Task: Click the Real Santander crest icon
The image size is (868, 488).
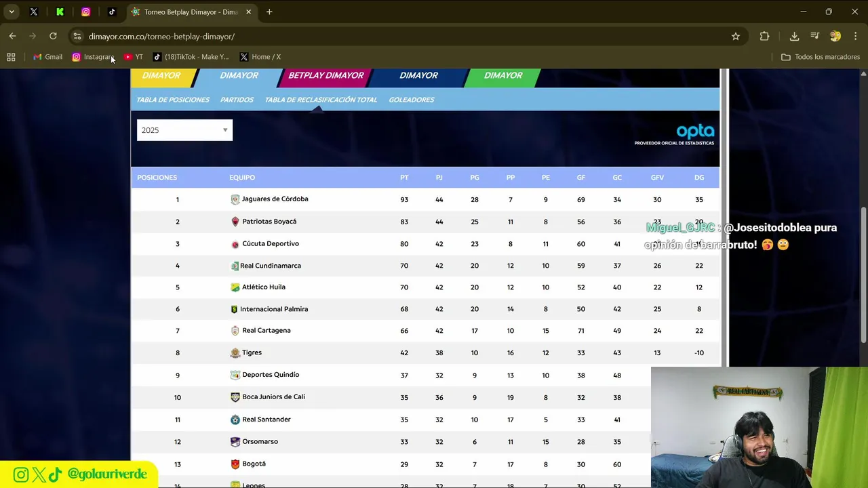Action: (235, 420)
